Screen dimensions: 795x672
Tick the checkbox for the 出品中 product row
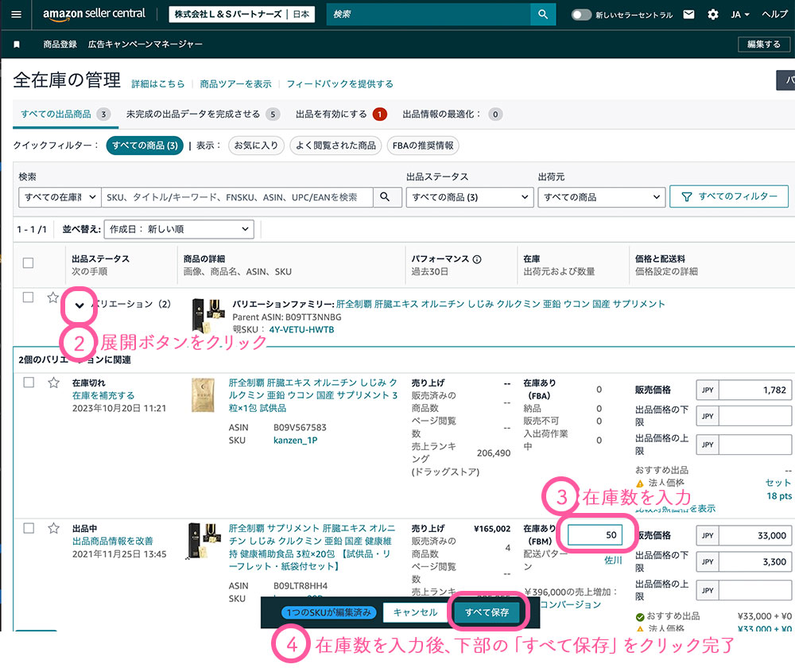click(29, 528)
